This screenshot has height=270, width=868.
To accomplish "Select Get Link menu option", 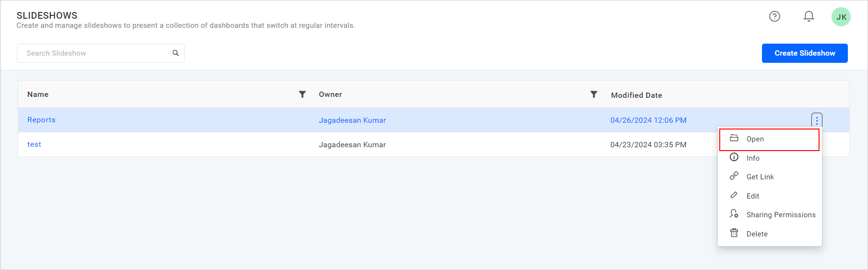I will click(760, 177).
